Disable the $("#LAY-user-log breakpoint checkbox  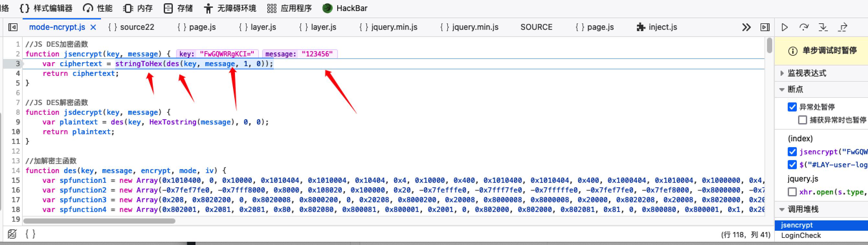(792, 165)
